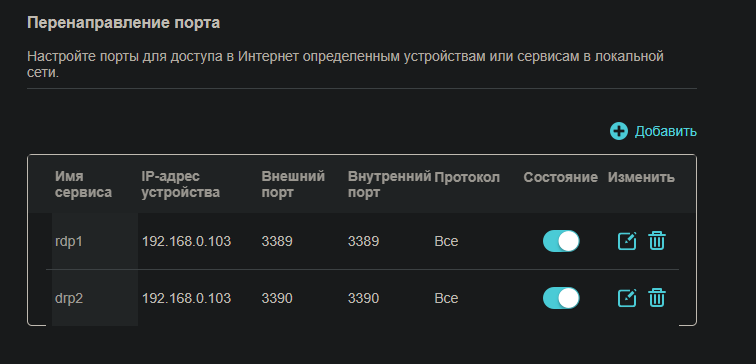Click the Протокол column header
This screenshot has width=756, height=364.
point(467,177)
